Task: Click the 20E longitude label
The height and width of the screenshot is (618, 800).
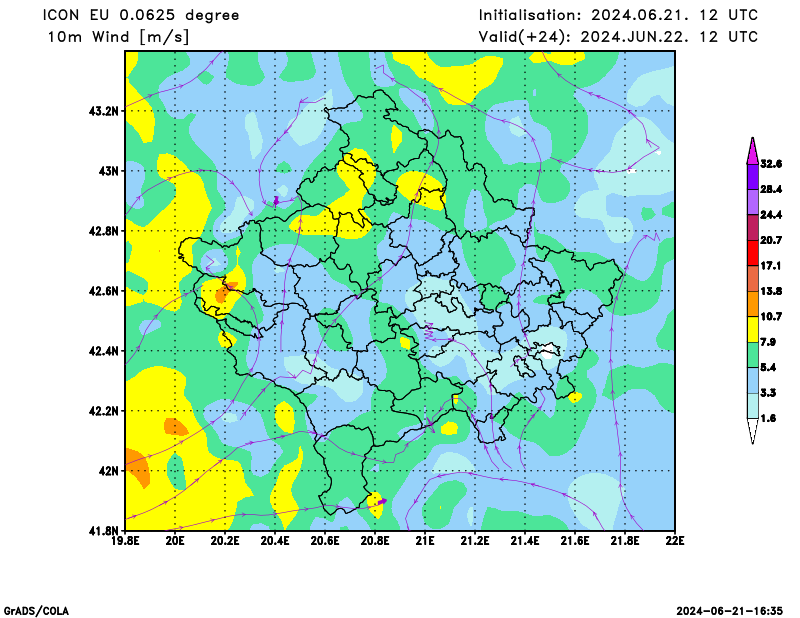Action: point(175,541)
